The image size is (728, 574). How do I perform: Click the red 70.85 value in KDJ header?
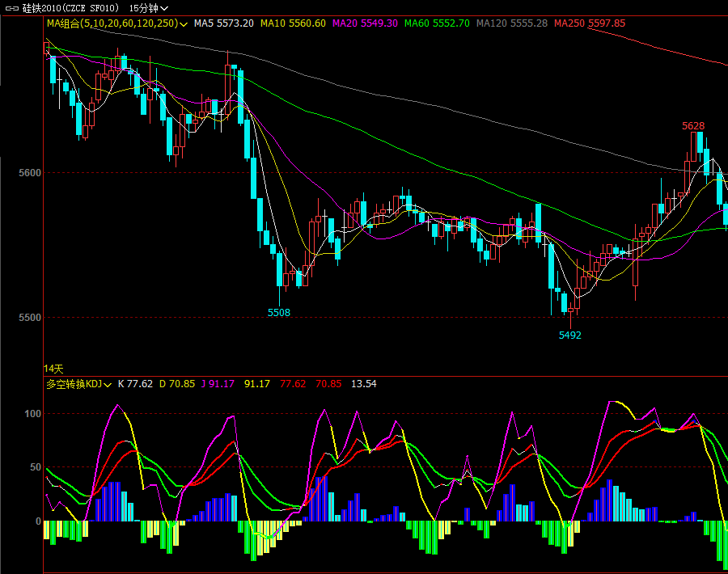(x=328, y=384)
